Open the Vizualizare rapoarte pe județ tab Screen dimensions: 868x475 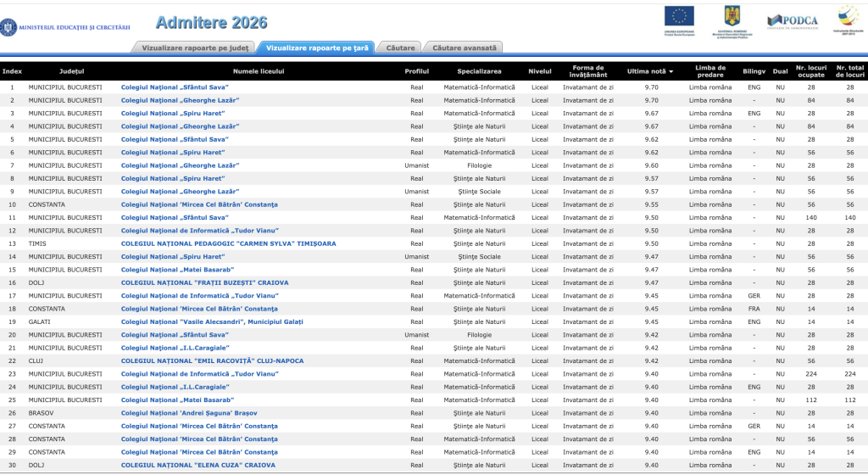tap(195, 48)
